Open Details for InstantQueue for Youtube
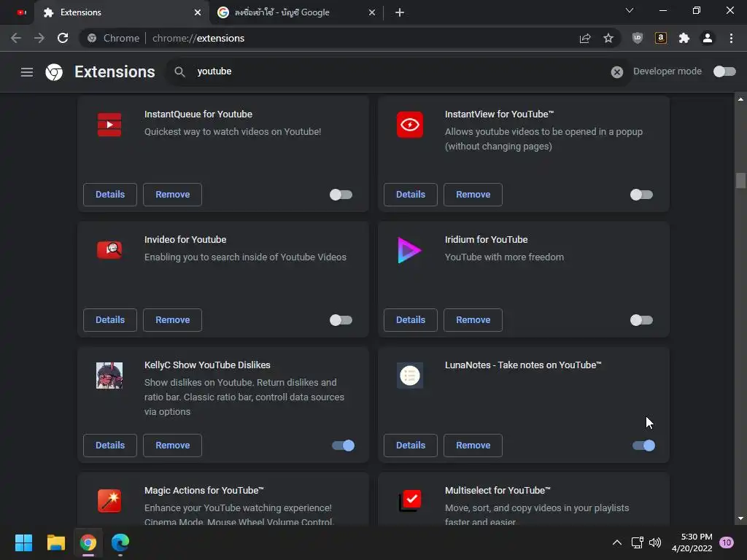Image resolution: width=747 pixels, height=560 pixels. [x=110, y=195]
